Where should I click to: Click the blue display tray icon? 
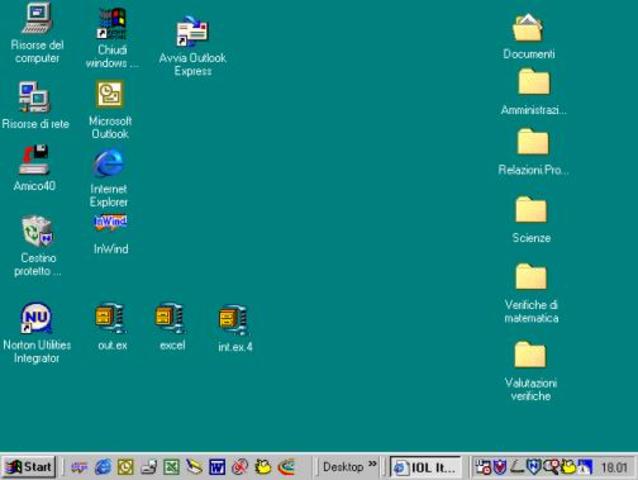coord(585,467)
